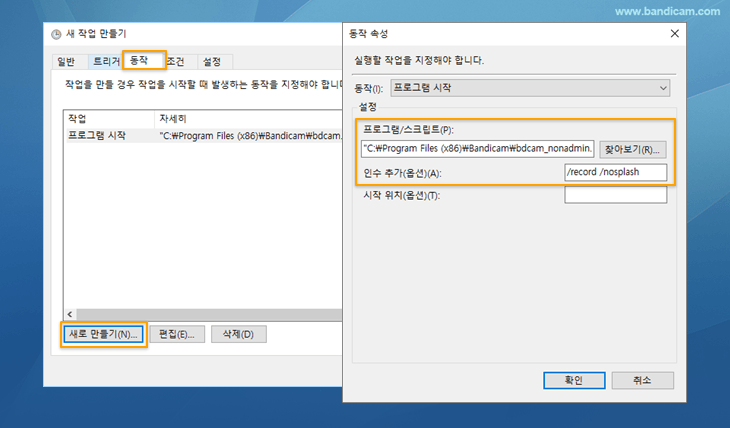730x428 pixels.
Task: Select the 프로그램 시작 row in action list
Action: 204,136
